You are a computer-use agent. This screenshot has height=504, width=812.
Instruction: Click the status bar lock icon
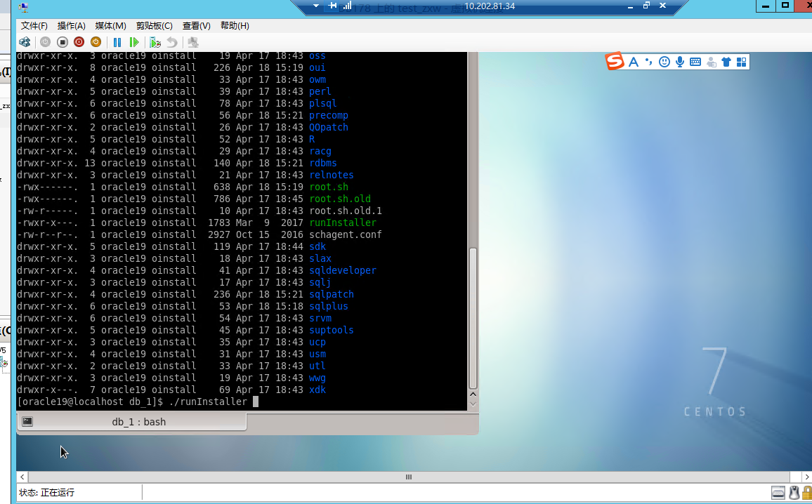click(807, 493)
